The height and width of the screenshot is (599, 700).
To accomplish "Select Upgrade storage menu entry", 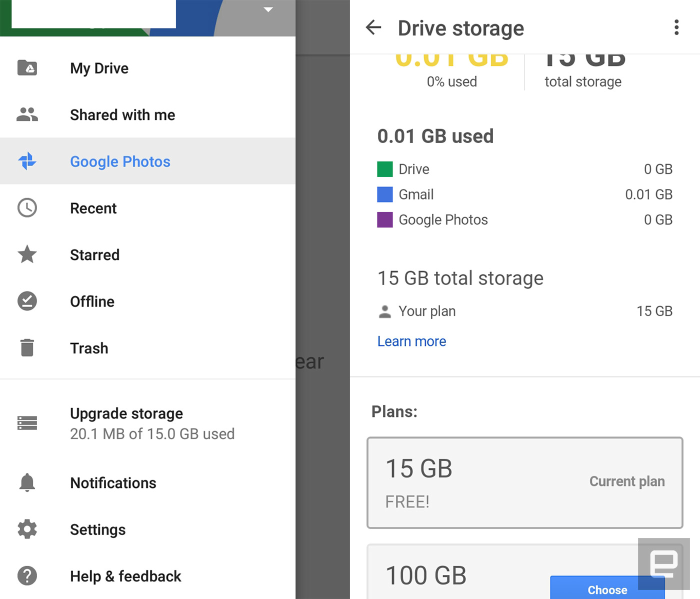I will pos(147,423).
